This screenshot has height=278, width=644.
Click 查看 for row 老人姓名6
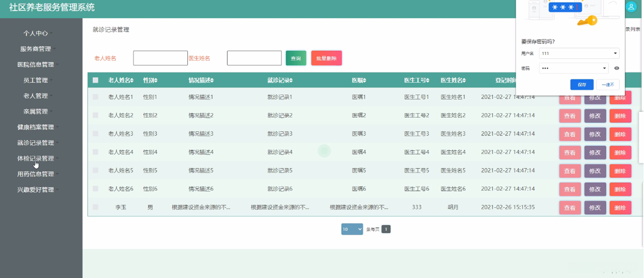[x=570, y=190]
